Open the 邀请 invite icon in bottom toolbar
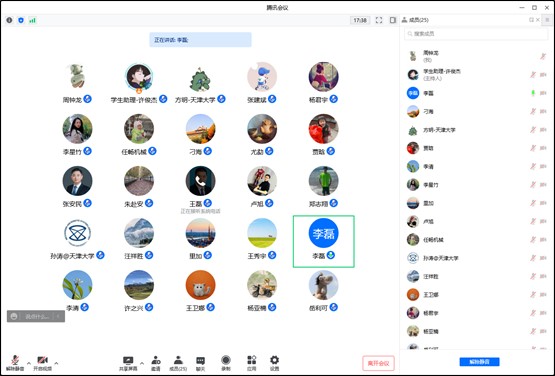 [156, 363]
